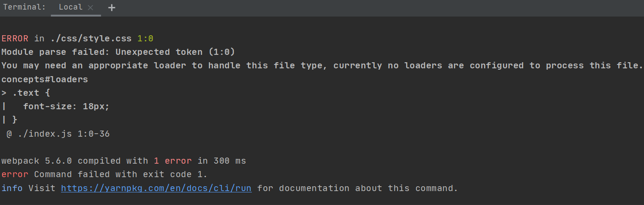
Task: Click the '300 ms' compile time text
Action: coord(230,161)
